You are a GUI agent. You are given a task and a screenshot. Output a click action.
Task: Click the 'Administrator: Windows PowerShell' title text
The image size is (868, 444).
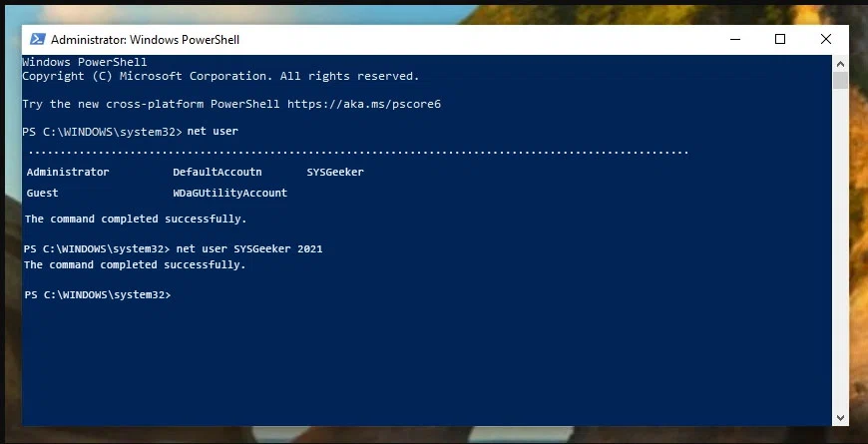click(x=145, y=40)
